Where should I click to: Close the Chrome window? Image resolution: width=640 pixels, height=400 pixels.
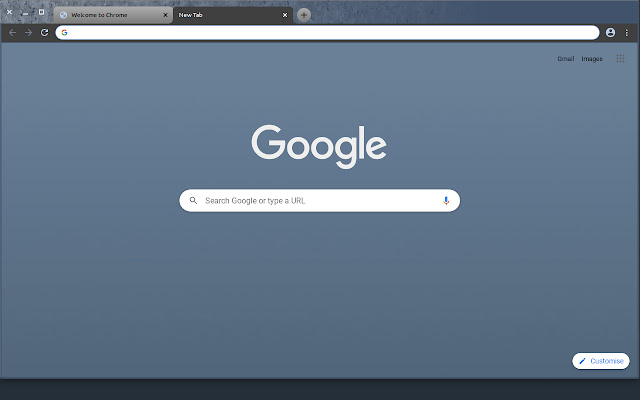click(9, 12)
